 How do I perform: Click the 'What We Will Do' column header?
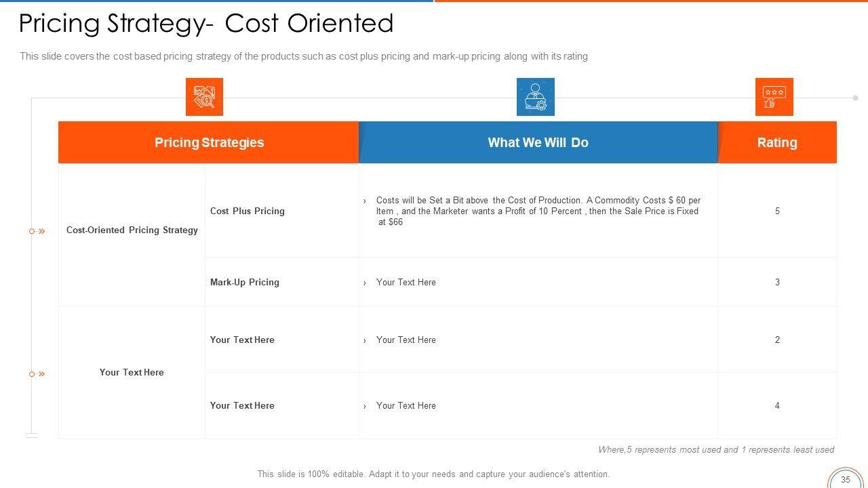[538, 142]
